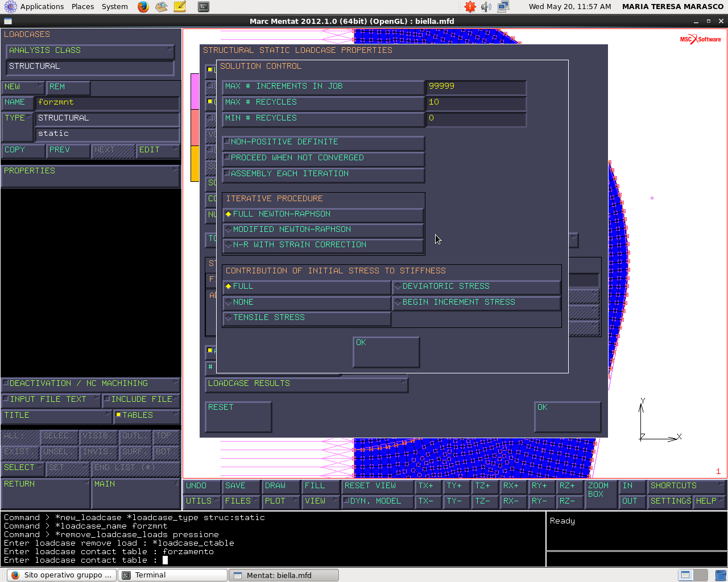Click RETURN menu button
The width and height of the screenshot is (728, 582).
[x=45, y=493]
